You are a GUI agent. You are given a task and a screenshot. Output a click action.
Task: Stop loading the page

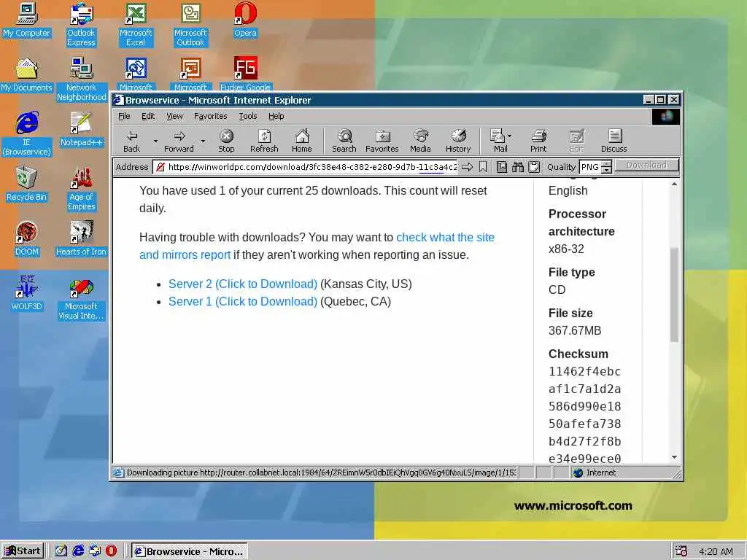pyautogui.click(x=226, y=141)
